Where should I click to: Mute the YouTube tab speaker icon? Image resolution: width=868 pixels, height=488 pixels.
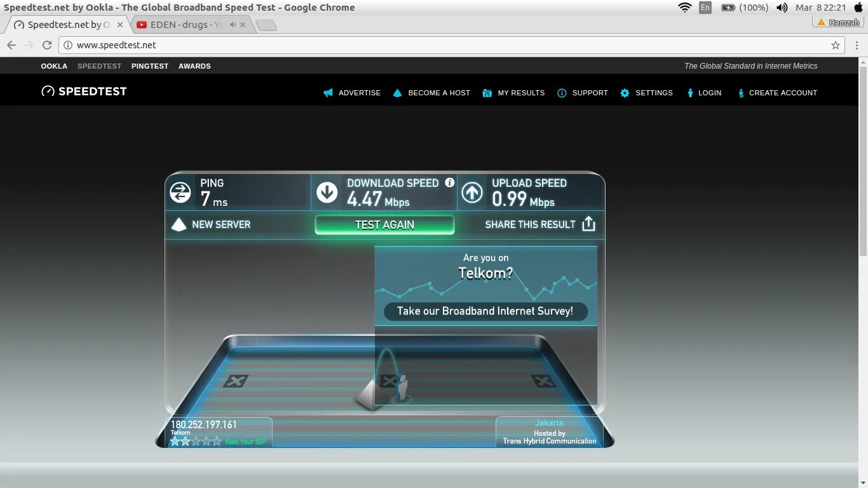tap(233, 25)
